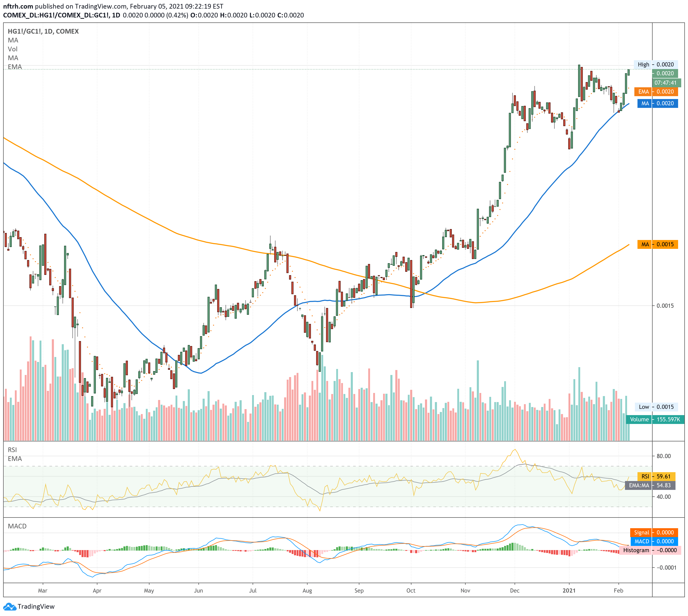The width and height of the screenshot is (688, 616).
Task: Click the blue MACD 0.0000 tag
Action: (x=654, y=541)
